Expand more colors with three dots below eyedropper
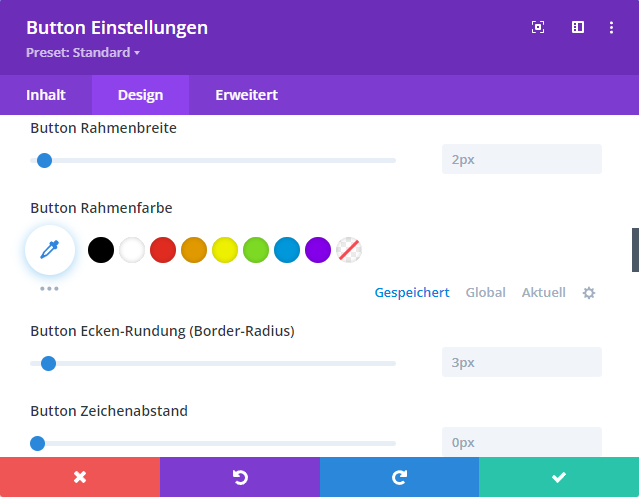This screenshot has width=639, height=497. 50,289
